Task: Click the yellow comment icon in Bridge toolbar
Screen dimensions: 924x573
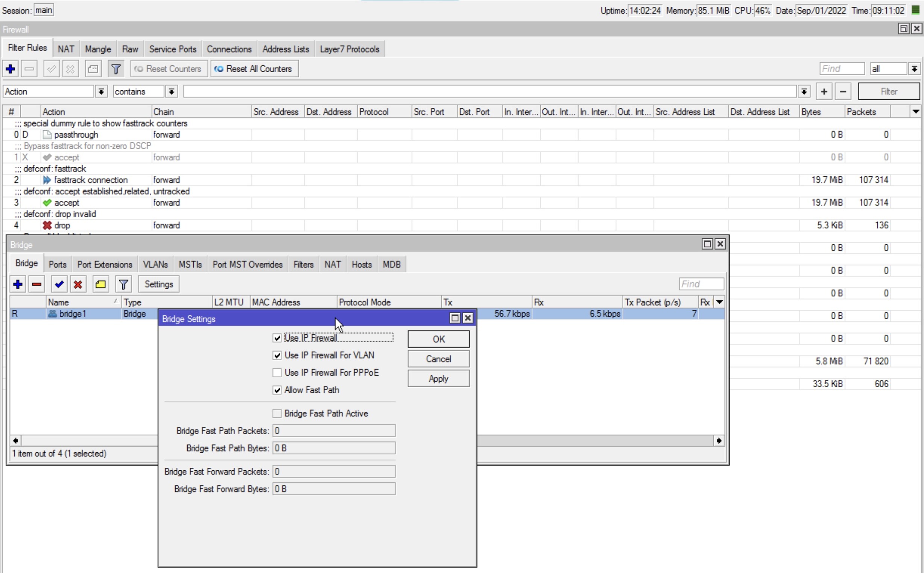Action: pyautogui.click(x=100, y=284)
